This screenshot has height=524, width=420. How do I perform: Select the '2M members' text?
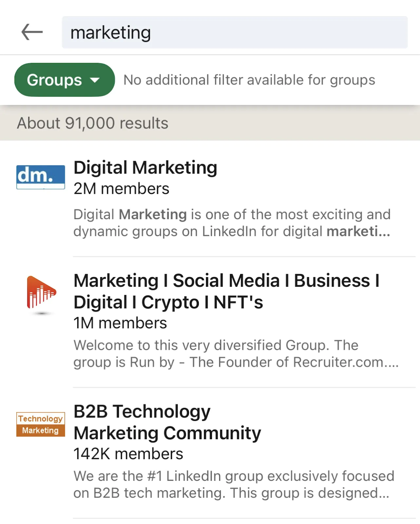click(x=122, y=189)
